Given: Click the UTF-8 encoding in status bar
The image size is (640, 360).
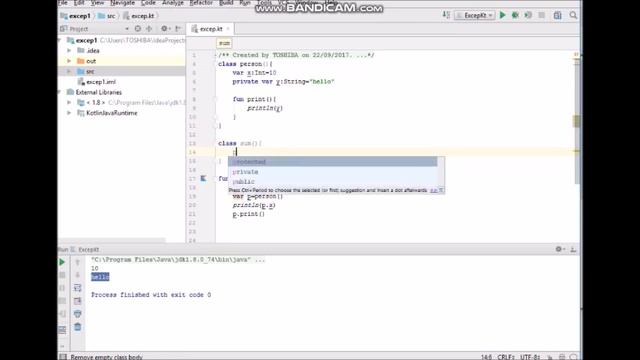Looking at the screenshot, I should click(x=530, y=357).
